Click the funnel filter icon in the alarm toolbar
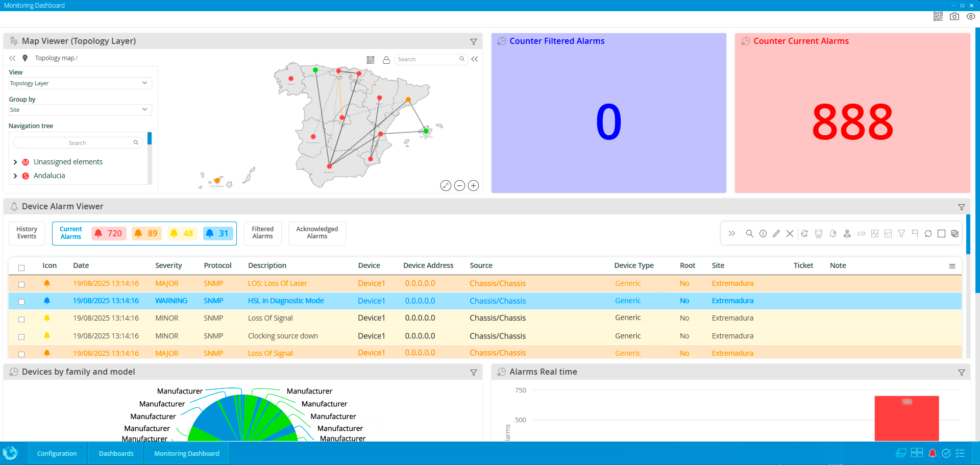Screen dimensions: 980x465 click(x=901, y=234)
